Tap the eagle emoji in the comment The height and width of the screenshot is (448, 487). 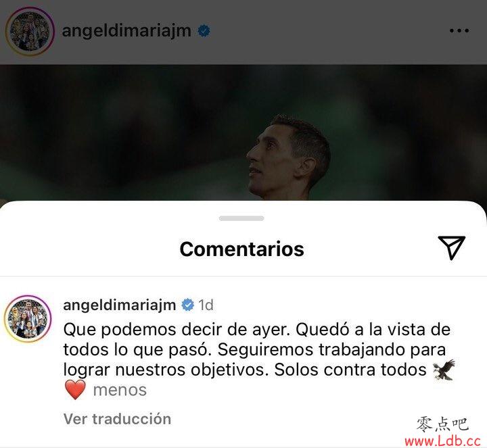(444, 370)
